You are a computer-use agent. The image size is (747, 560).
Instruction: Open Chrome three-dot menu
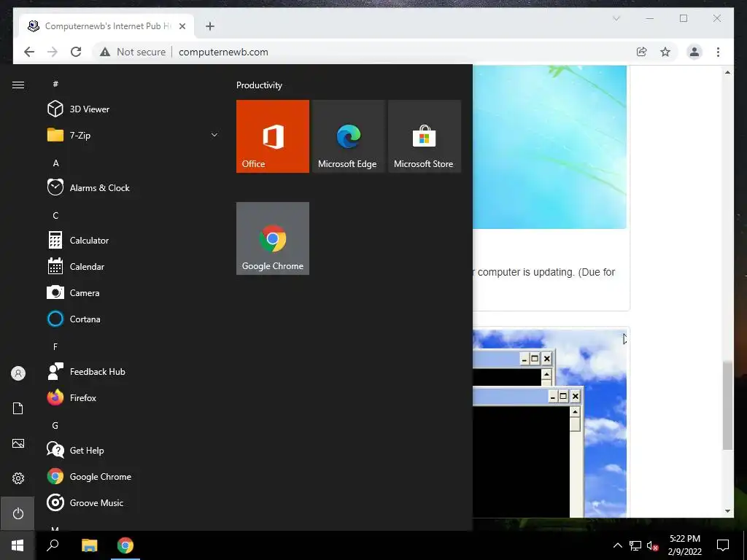718,52
